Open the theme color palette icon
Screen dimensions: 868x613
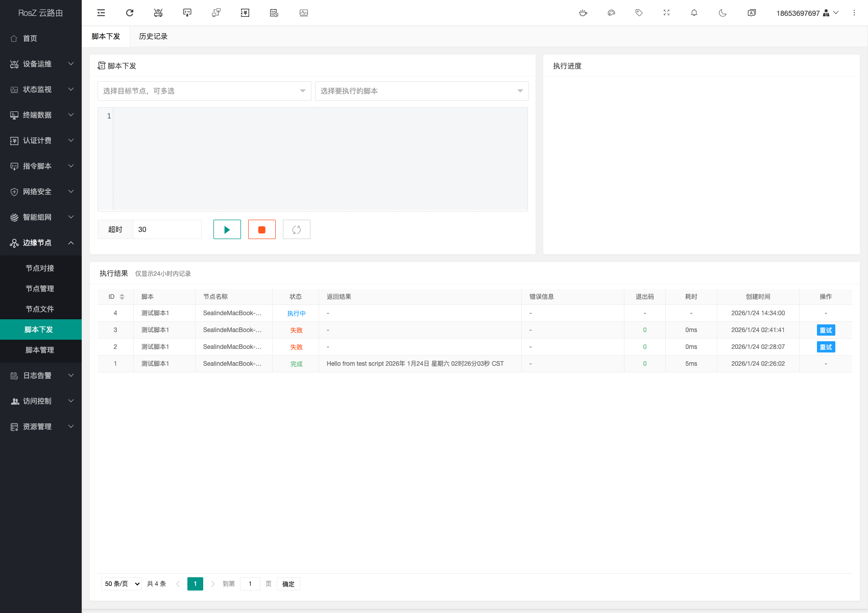(x=611, y=13)
